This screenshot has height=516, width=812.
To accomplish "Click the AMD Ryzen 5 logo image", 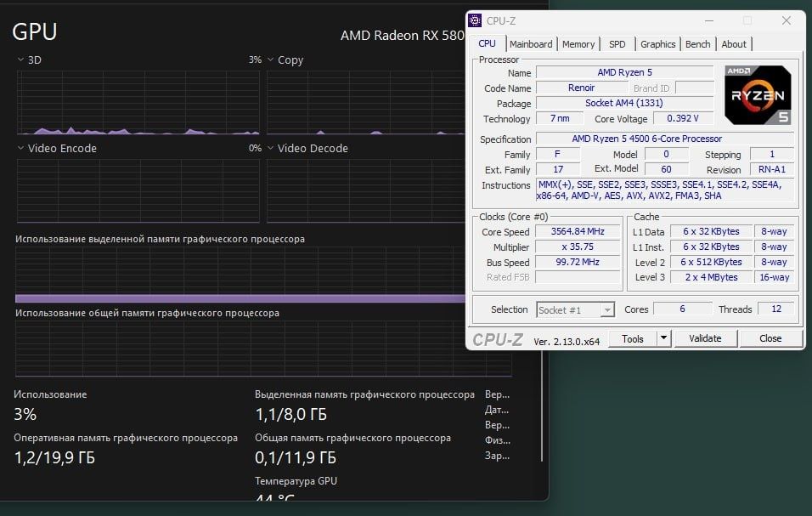I will click(758, 95).
